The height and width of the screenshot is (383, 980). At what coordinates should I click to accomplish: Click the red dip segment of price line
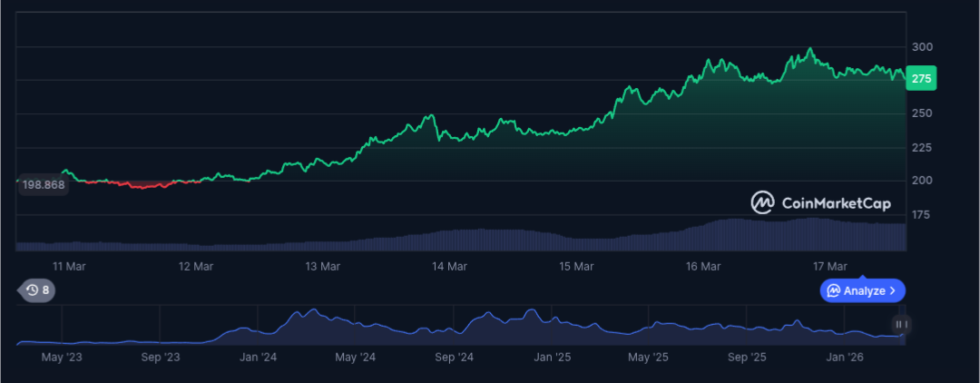pos(142,183)
